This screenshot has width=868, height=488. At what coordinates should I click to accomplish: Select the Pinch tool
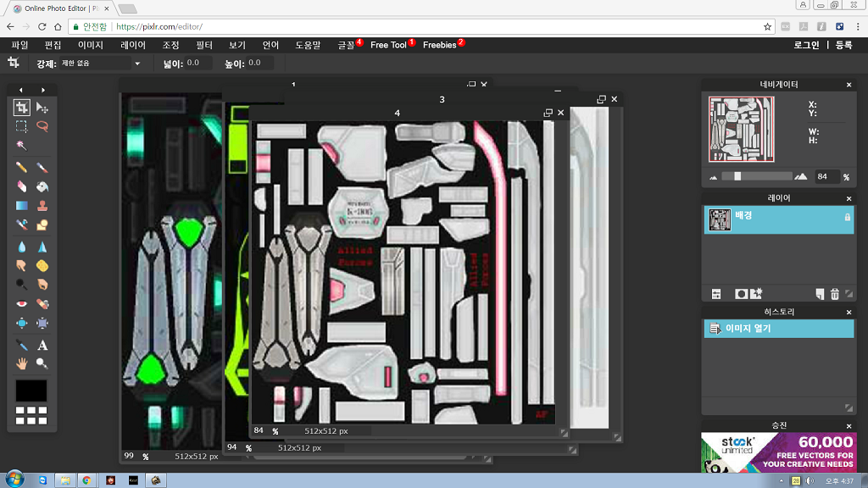(42, 323)
